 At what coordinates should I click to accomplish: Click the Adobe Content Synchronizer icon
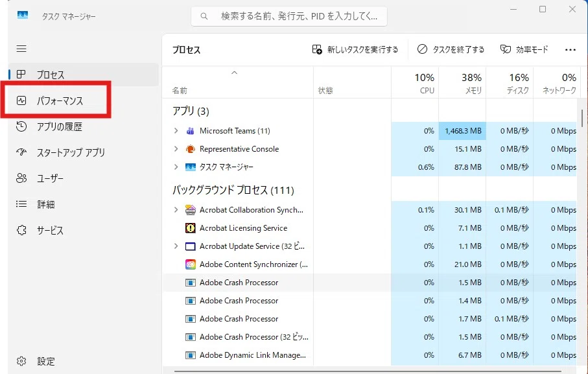[191, 264]
